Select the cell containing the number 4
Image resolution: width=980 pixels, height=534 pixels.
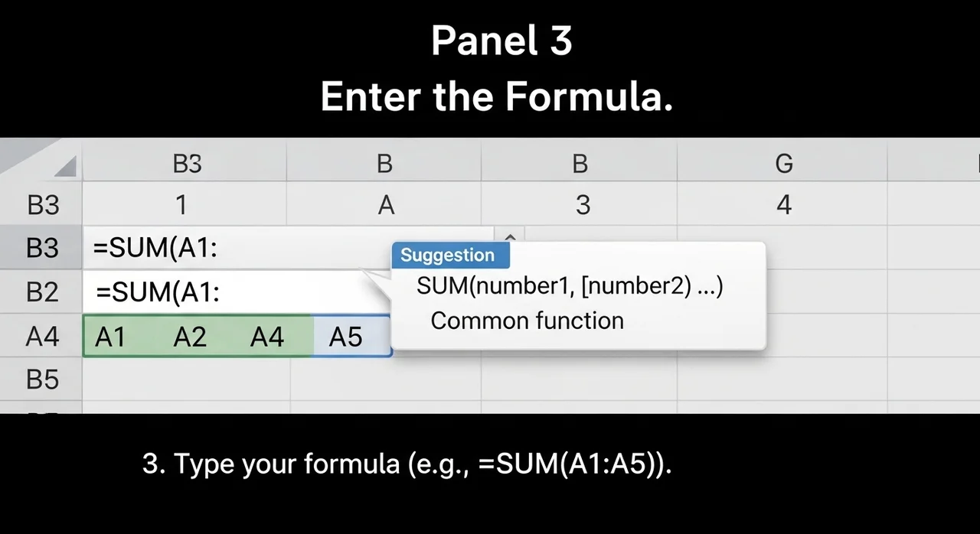tap(783, 205)
